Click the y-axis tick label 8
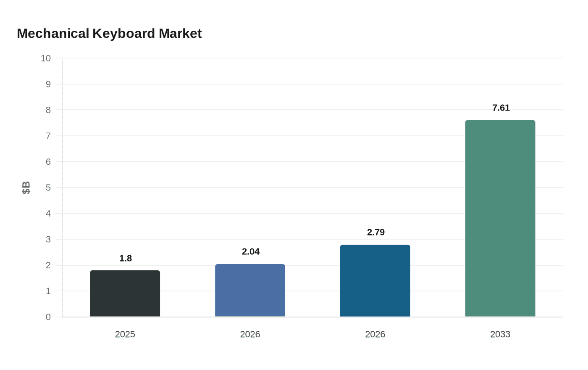Image resolution: width=588 pixels, height=370 pixels. click(x=48, y=110)
